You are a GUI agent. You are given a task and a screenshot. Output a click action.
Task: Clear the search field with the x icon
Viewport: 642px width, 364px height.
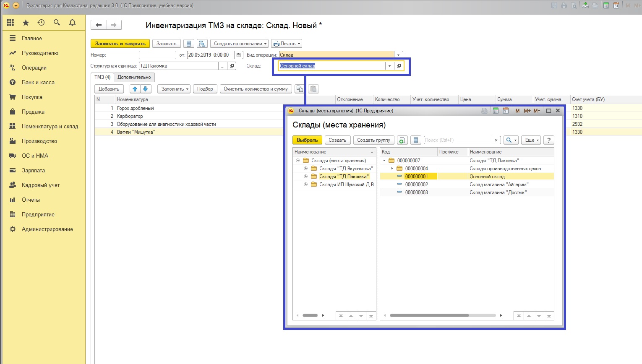496,140
